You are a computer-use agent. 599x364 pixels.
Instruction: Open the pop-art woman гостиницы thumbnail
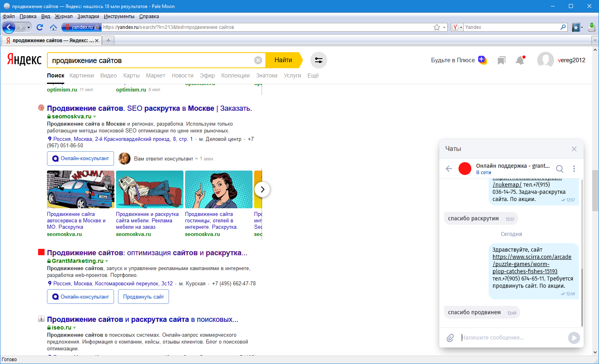(x=219, y=189)
